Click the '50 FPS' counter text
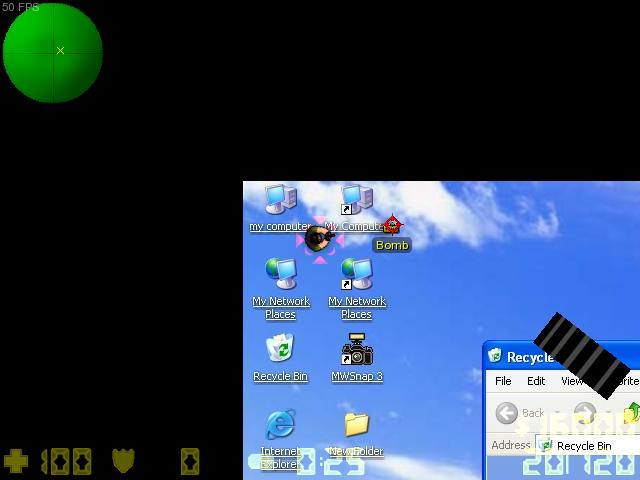 20,7
